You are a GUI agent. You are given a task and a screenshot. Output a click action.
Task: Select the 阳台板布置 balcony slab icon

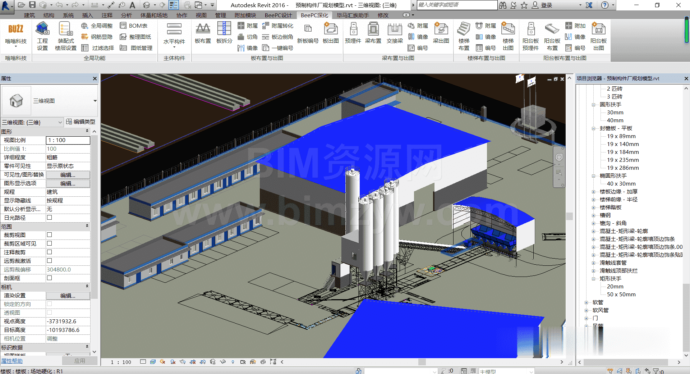[x=552, y=36]
